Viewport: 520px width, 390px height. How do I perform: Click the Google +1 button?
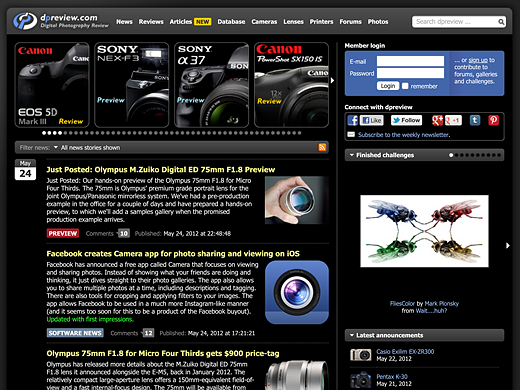(x=453, y=120)
